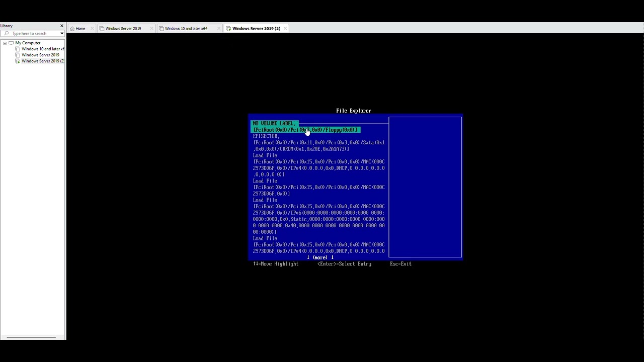
Task: Click the File Explorer title
Action: 354,111
